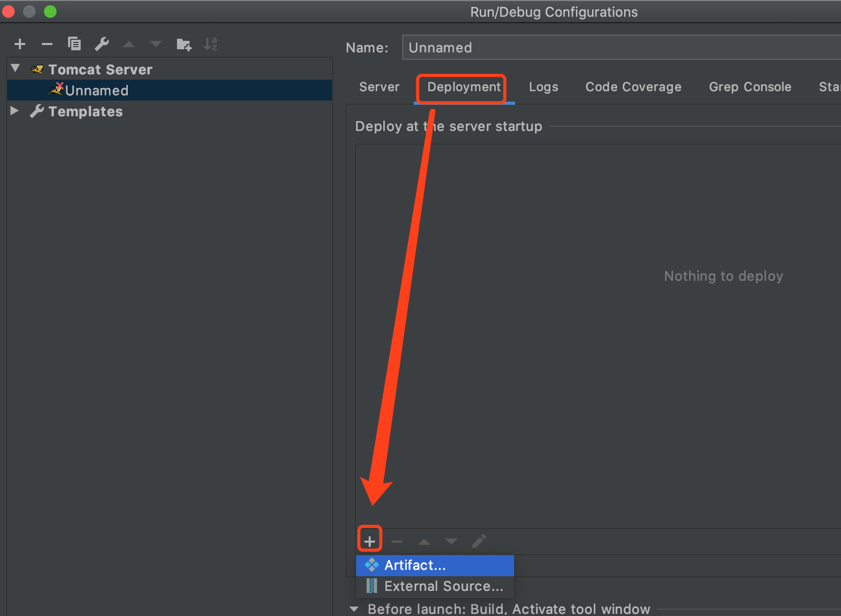Click the plus icon under the deploy list
The width and height of the screenshot is (841, 616).
click(x=370, y=541)
